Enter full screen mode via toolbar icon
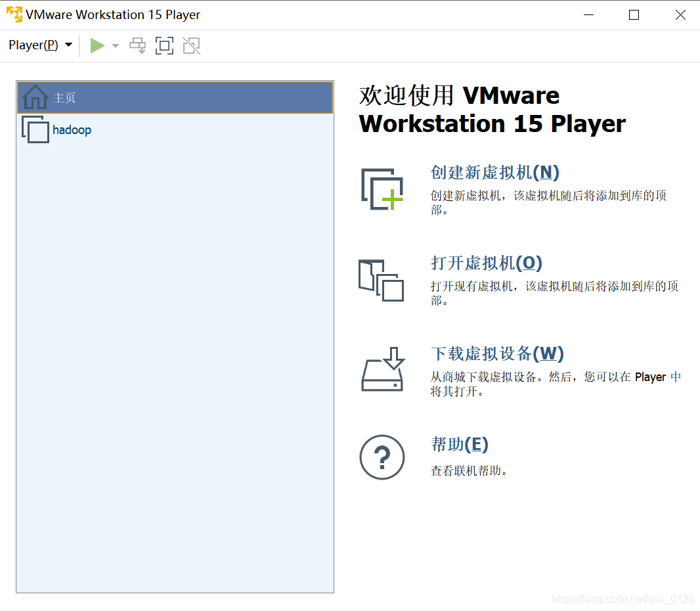Screen dimensions: 700x611 click(164, 45)
